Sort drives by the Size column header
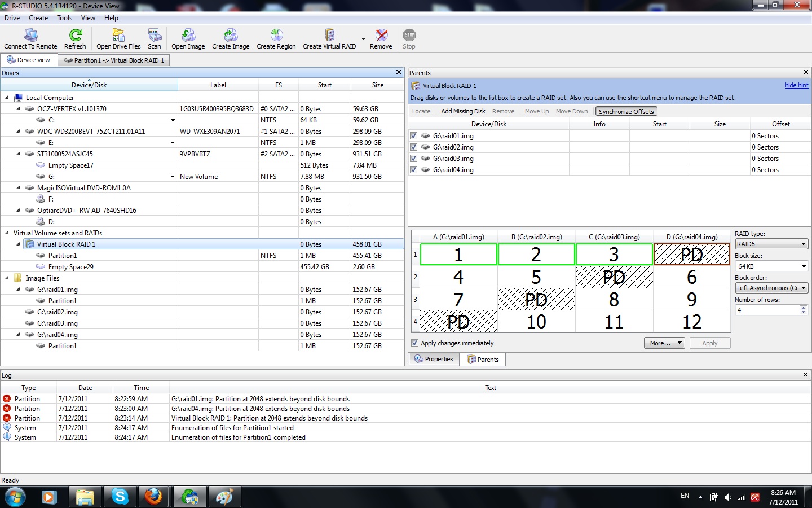 [377, 85]
